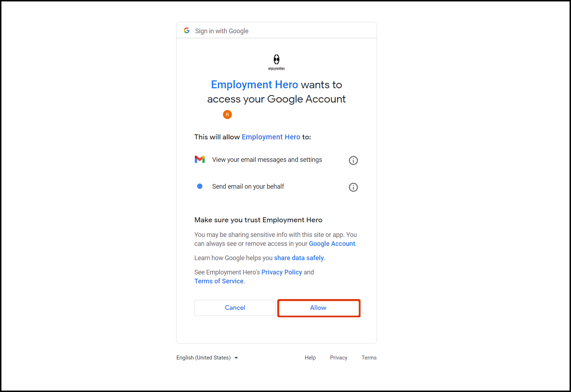
Task: Click the 'View your email messages and settings' text
Action: point(267,160)
